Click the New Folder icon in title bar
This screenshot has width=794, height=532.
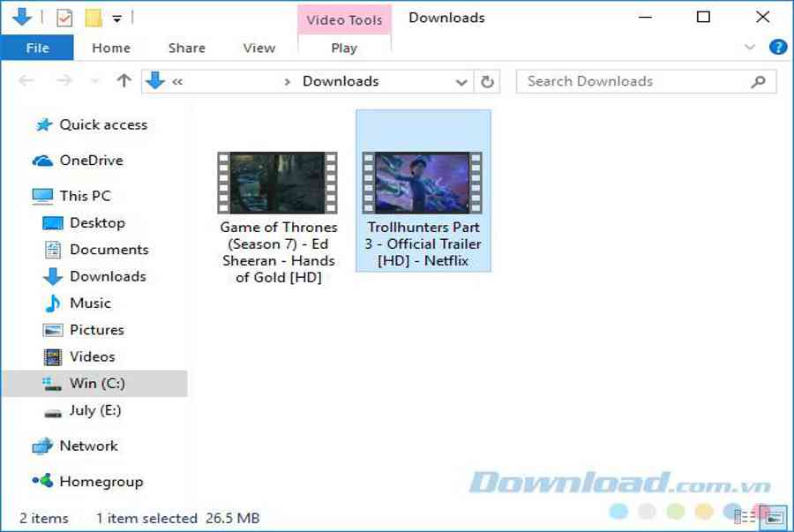[x=93, y=18]
